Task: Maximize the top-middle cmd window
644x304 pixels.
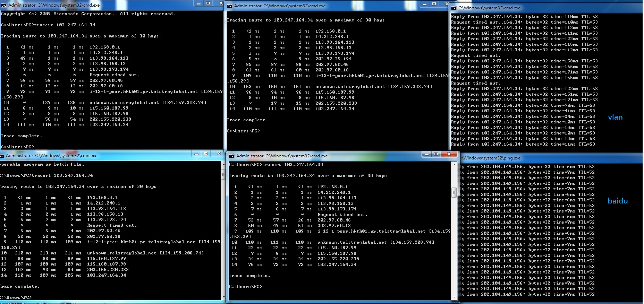Action: point(434,4)
